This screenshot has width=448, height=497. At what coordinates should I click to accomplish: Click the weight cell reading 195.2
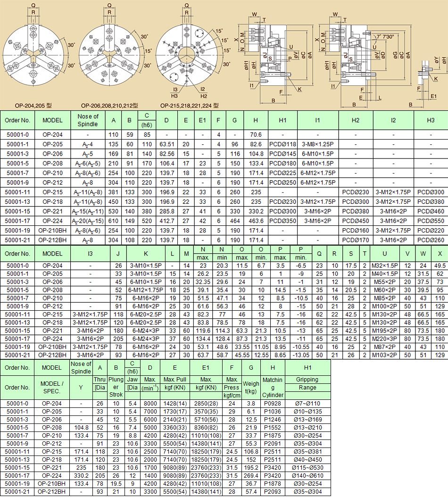[x=251, y=467]
